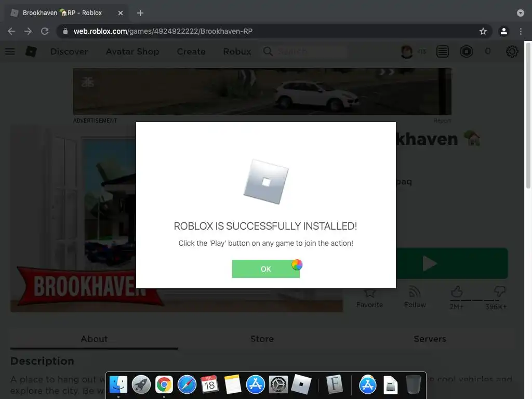
Task: Follow the Brookhaven game
Action: 415,298
